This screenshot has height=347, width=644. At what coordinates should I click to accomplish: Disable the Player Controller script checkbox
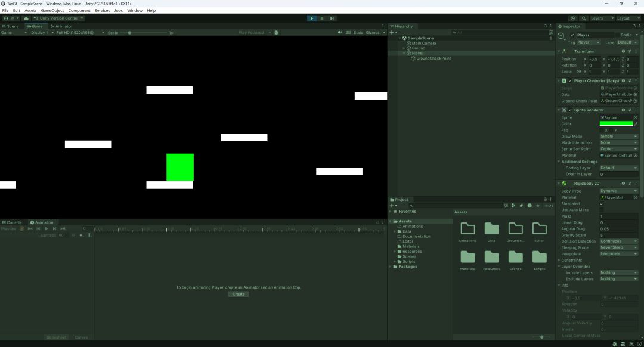(x=570, y=81)
